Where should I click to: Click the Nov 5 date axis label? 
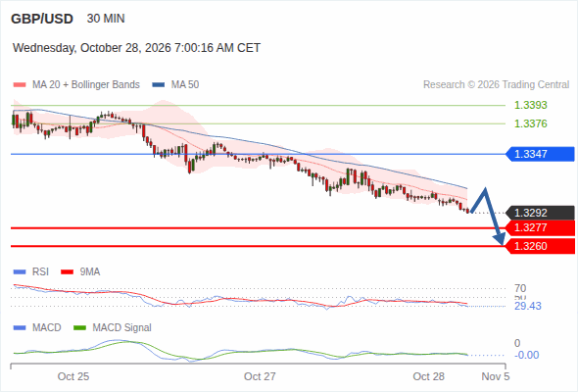click(x=496, y=376)
